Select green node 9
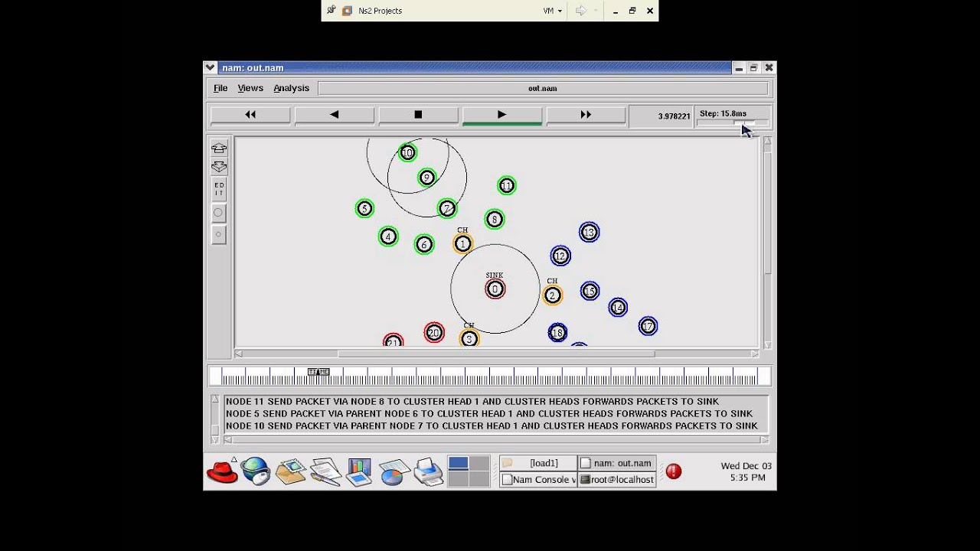980x551 pixels. click(426, 178)
